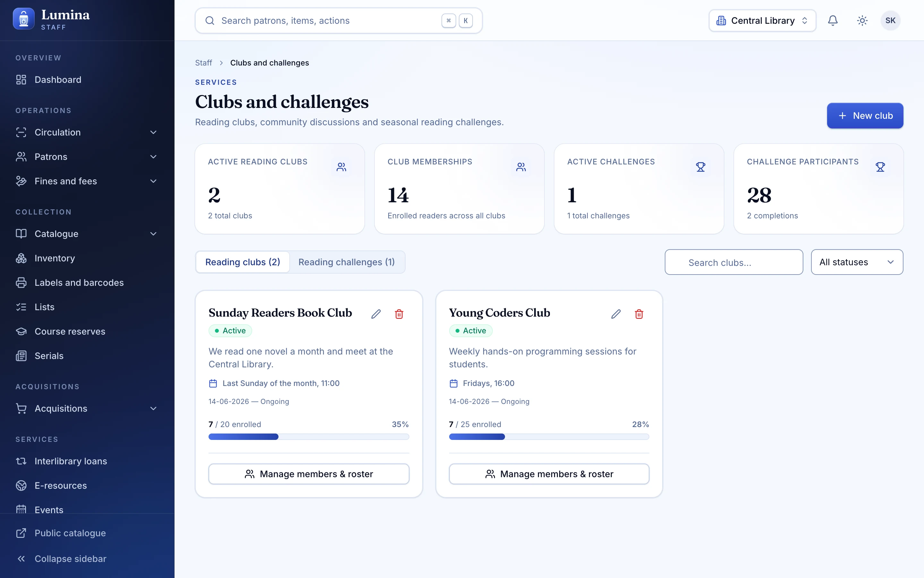Click 'Last Sunday of the month, 11:00'
Screen dimensions: 924x578
pos(281,383)
